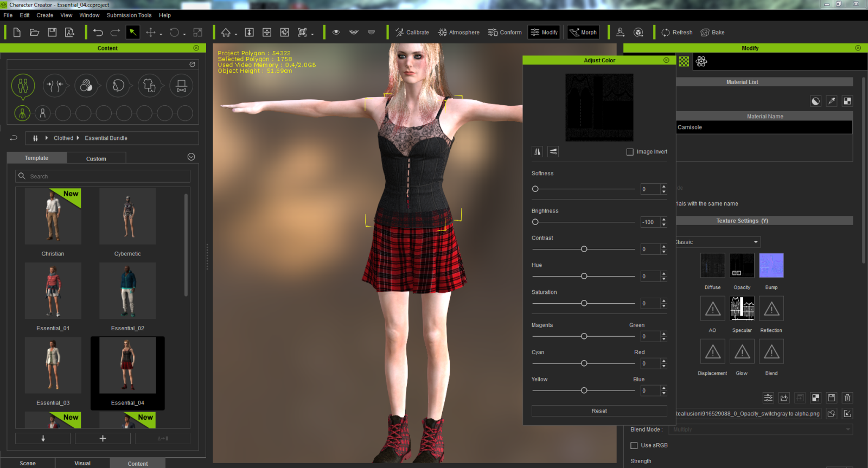This screenshot has width=868, height=468.
Task: Open the Blend Mode dropdown
Action: [x=761, y=429]
